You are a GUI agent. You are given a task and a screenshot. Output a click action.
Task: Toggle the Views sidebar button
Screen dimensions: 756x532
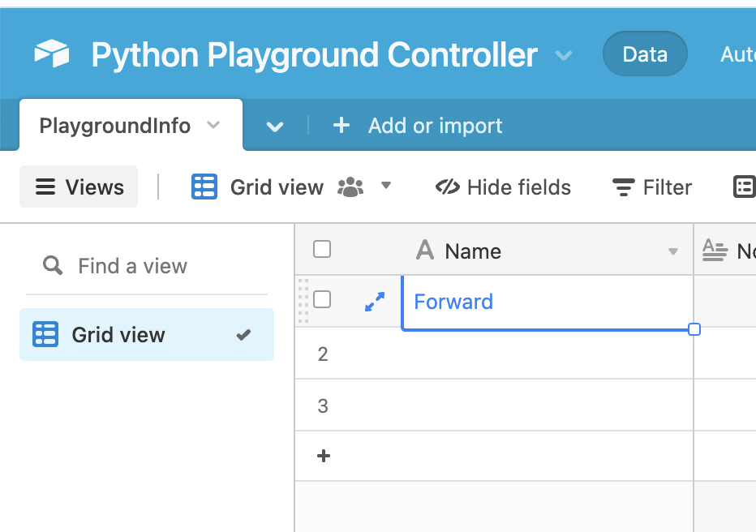[79, 187]
